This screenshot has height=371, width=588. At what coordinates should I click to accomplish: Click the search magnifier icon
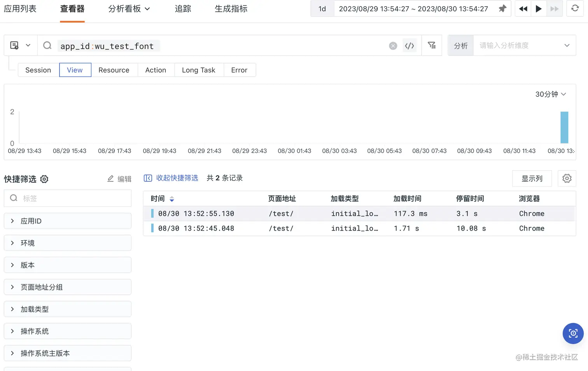[x=47, y=45]
